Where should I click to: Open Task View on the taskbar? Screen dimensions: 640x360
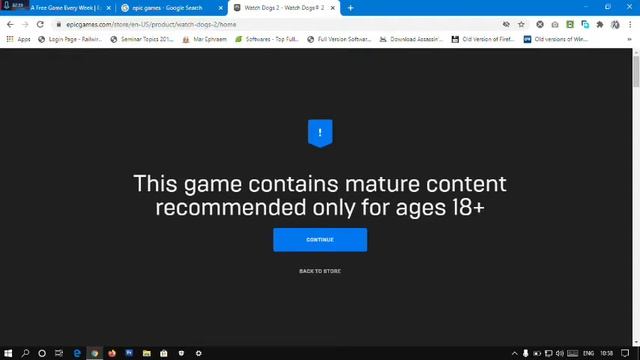point(59,353)
